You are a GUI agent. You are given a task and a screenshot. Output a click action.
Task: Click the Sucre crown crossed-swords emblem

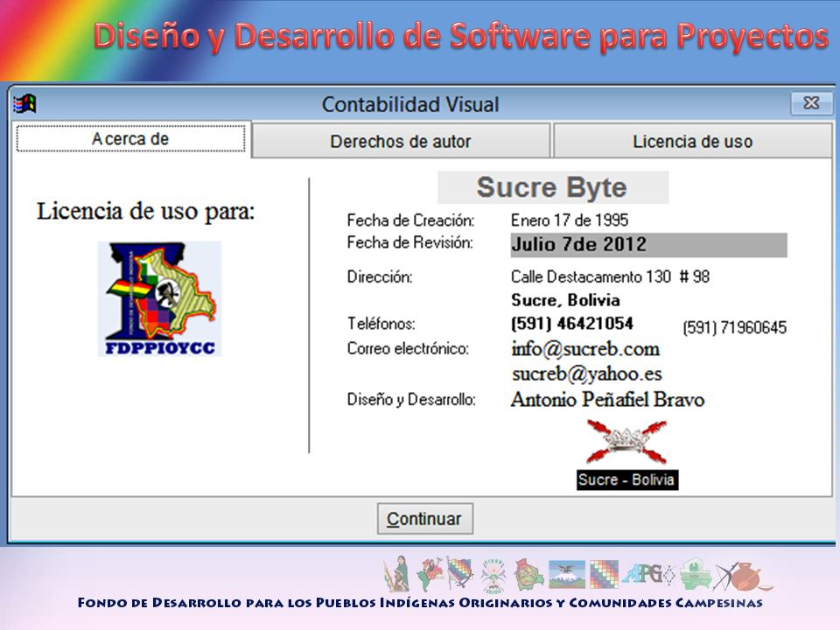626,442
